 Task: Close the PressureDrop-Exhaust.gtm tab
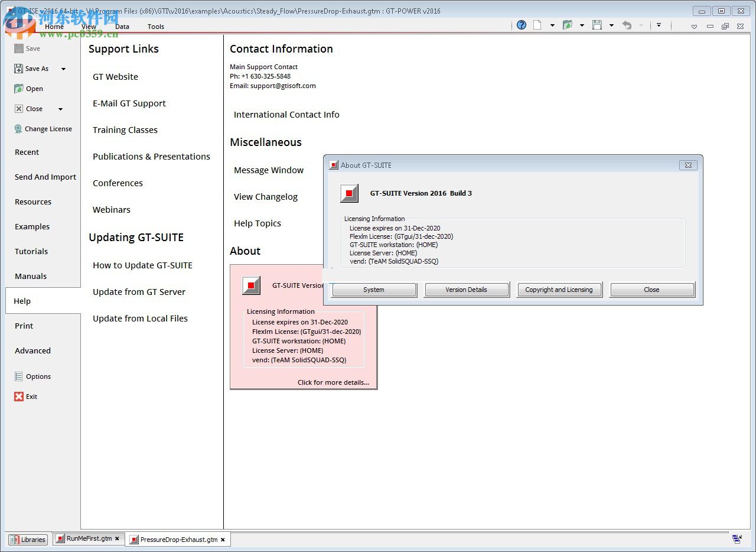coord(223,540)
